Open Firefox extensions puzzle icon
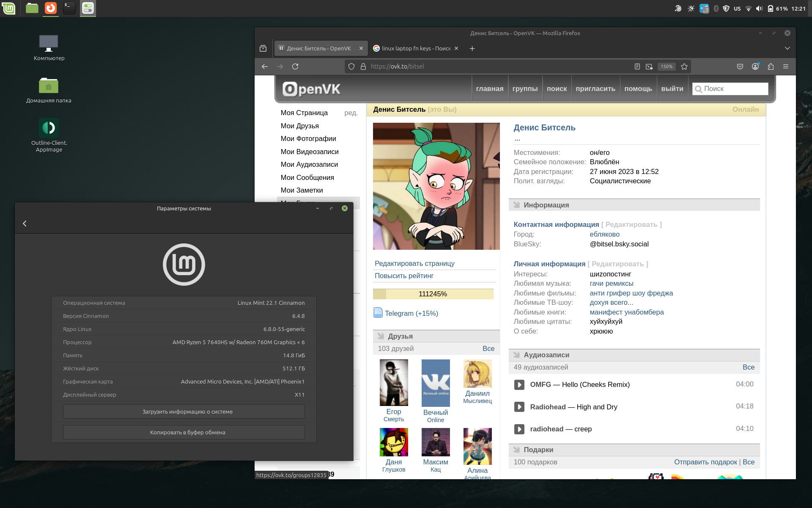The image size is (812, 508). pyautogui.click(x=771, y=66)
